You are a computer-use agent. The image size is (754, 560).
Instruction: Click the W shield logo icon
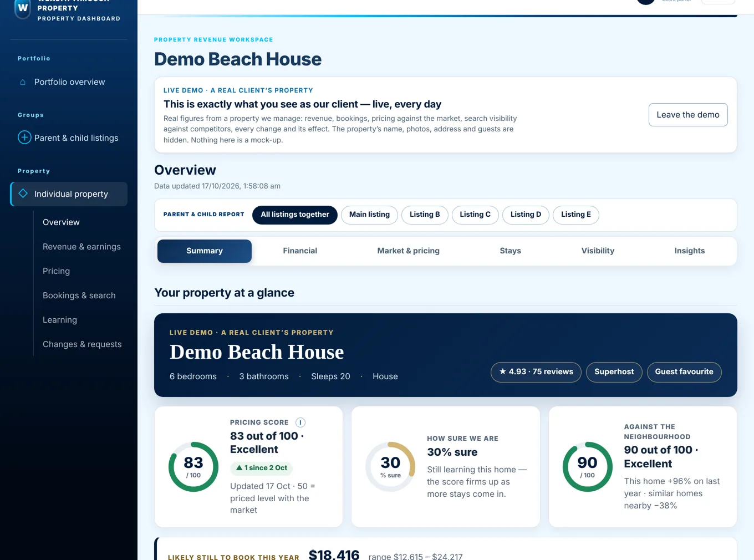[23, 8]
